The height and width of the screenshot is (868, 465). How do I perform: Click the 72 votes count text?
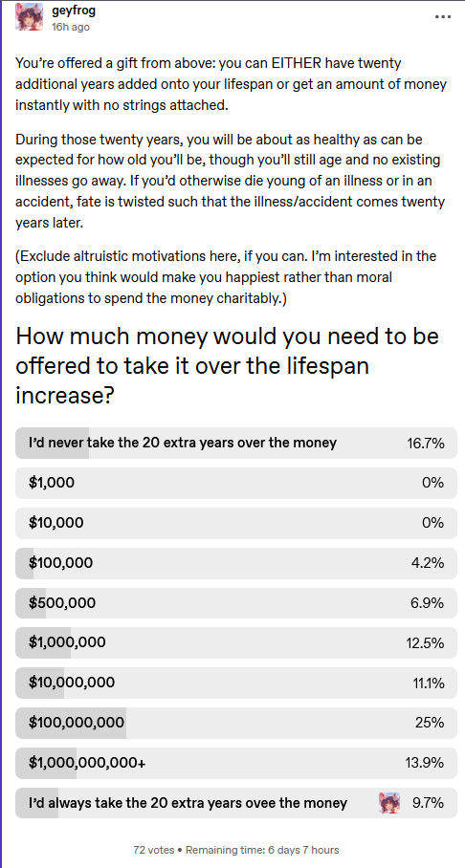click(x=154, y=849)
